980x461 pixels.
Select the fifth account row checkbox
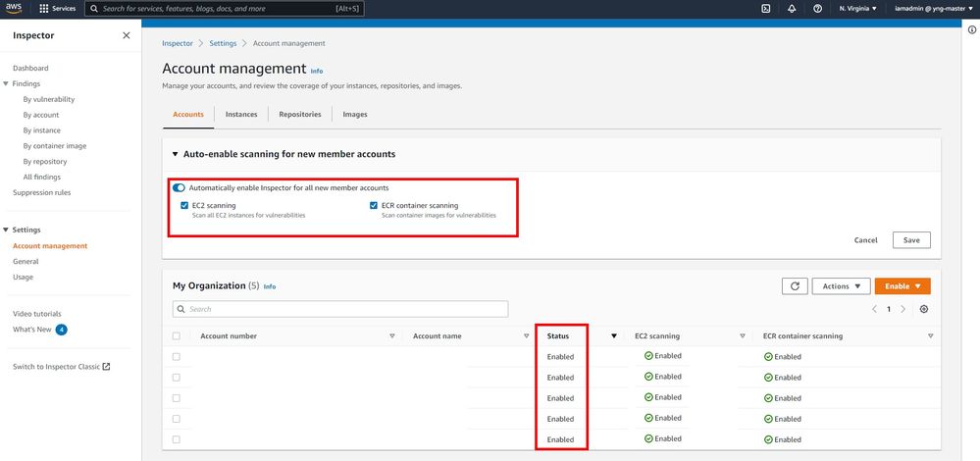pyautogui.click(x=177, y=439)
